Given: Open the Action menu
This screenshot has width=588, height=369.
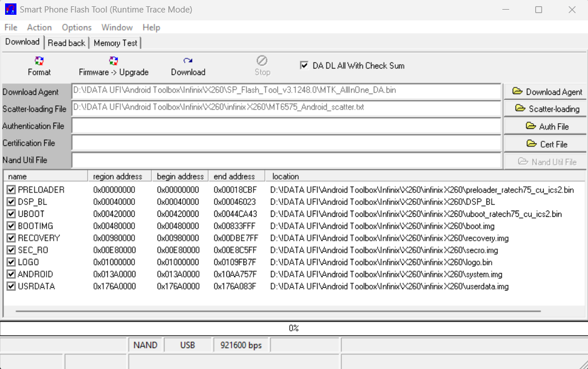Looking at the screenshot, I should pyautogui.click(x=39, y=27).
